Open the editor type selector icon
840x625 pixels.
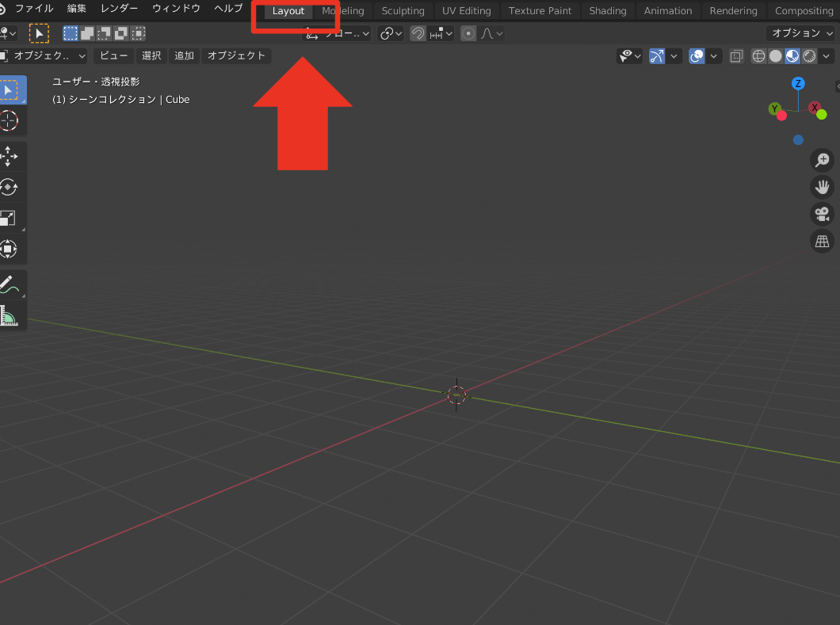tap(7, 33)
